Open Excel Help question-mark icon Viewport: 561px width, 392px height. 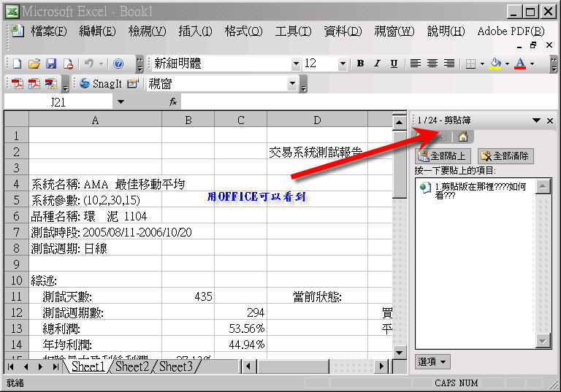click(x=118, y=64)
